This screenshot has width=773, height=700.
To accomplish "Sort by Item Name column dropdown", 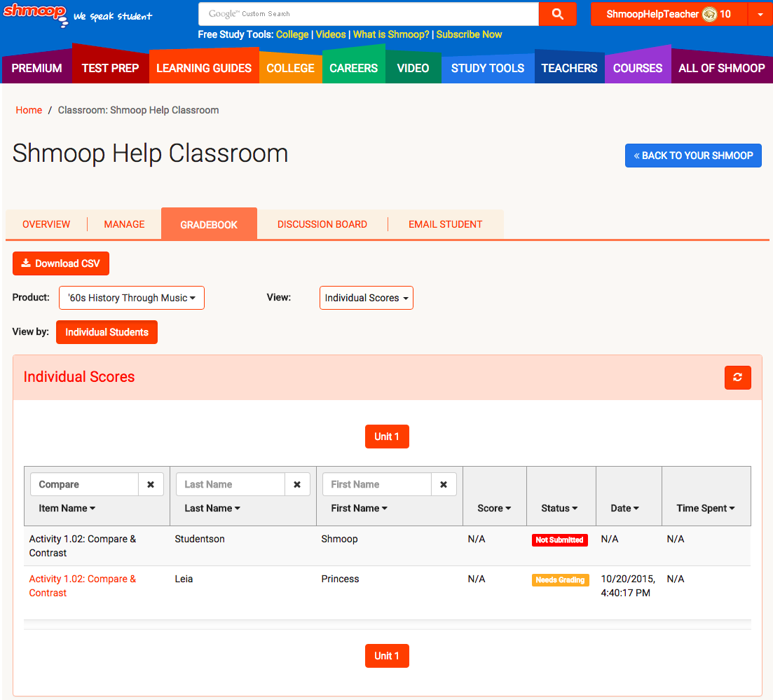I will [67, 508].
